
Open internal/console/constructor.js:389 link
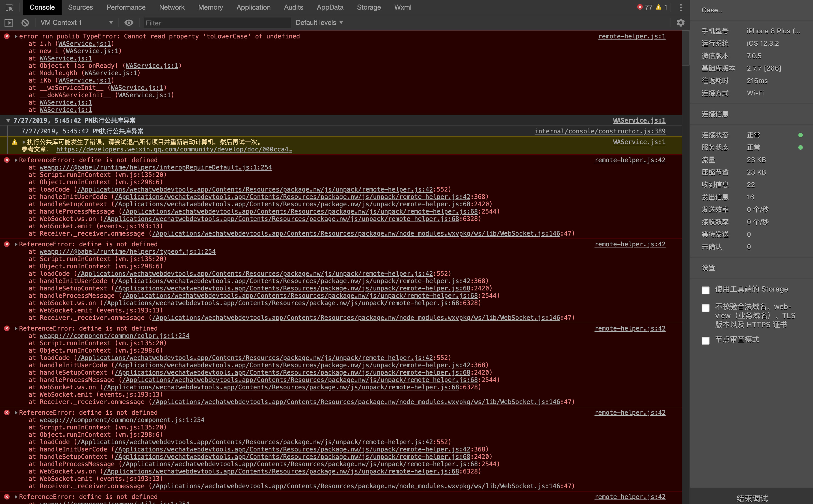click(x=600, y=131)
